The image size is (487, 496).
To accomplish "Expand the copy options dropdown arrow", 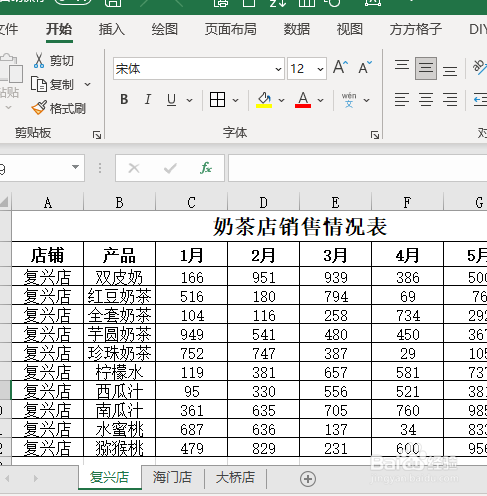I will point(87,84).
